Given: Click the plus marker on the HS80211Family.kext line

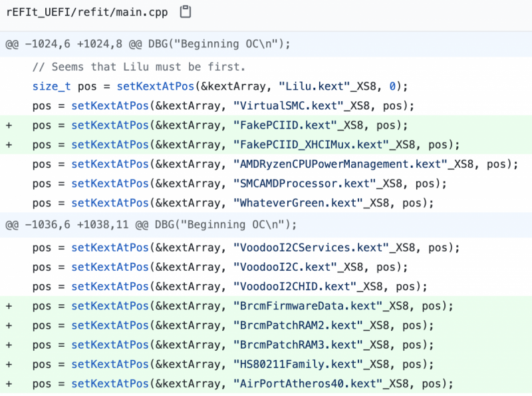Looking at the screenshot, I should click(x=9, y=364).
